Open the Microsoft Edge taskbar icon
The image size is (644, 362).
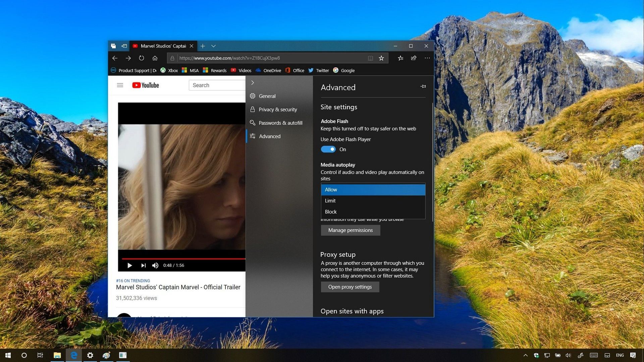[73, 355]
